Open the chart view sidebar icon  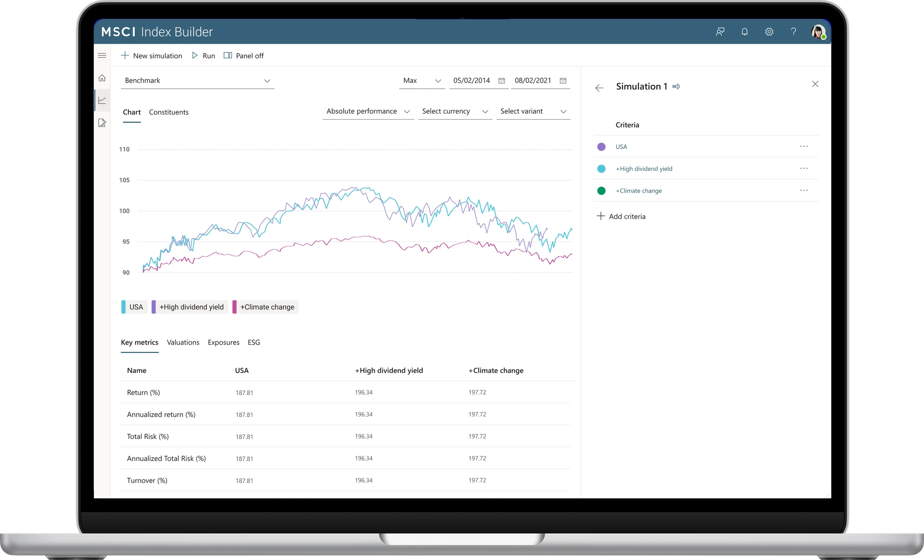point(102,100)
